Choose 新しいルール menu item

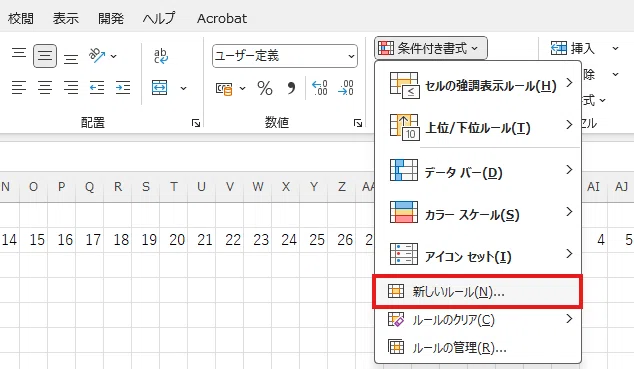point(478,291)
